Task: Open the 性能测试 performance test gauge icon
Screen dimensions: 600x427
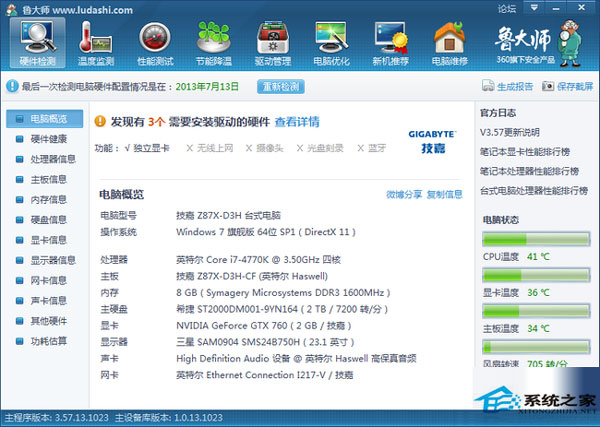Action: 155,43
